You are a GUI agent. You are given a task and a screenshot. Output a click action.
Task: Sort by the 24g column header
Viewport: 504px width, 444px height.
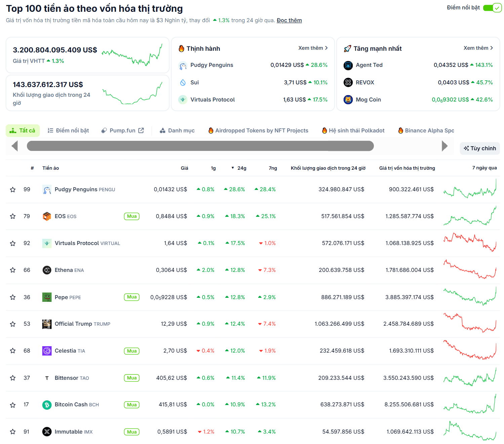(x=239, y=168)
